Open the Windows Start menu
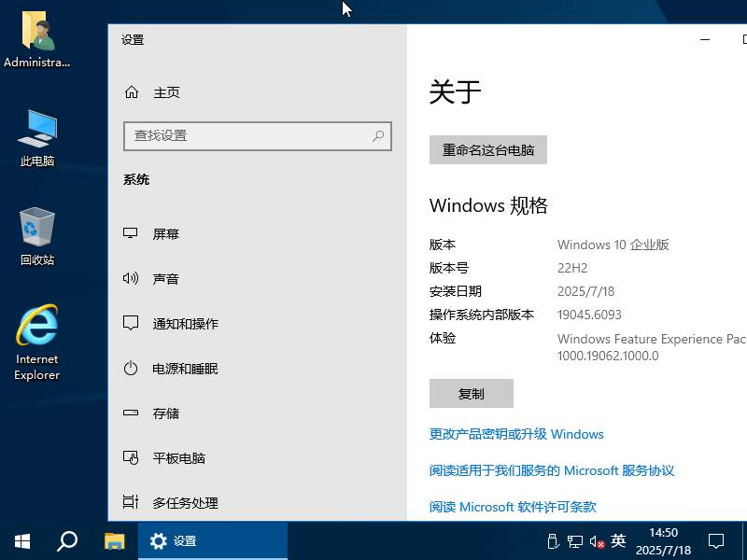747x560 pixels. [x=22, y=540]
